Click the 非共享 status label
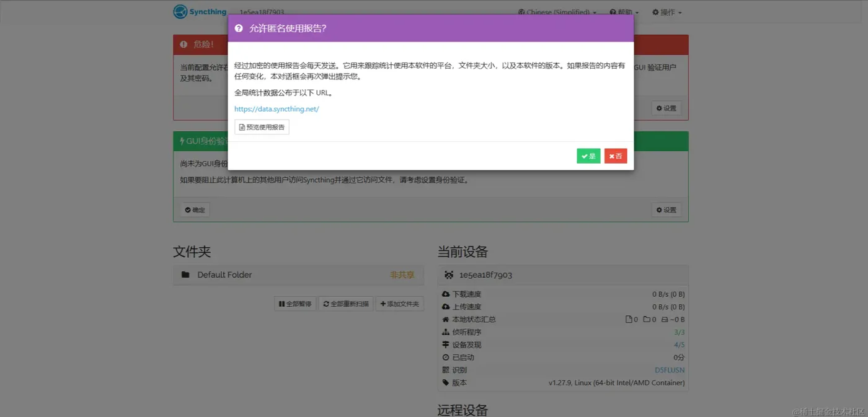 coord(402,275)
